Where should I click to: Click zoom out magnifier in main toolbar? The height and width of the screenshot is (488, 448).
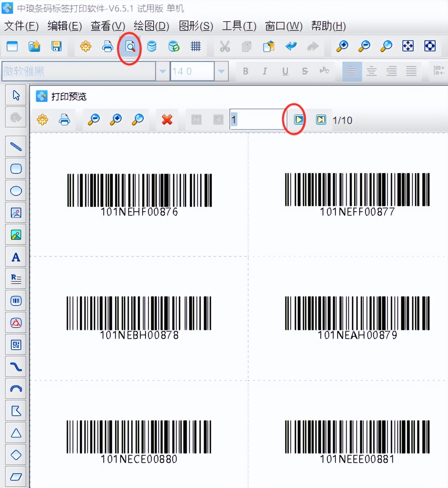(x=364, y=46)
